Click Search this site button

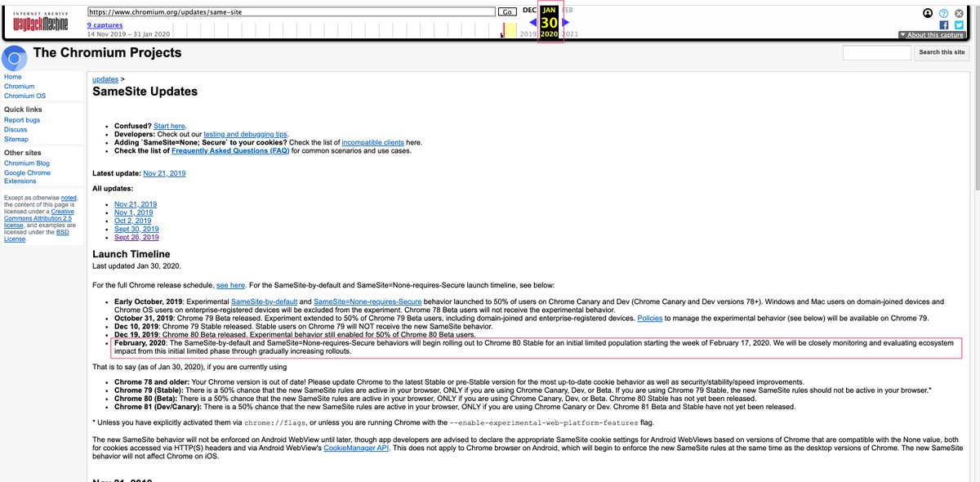click(942, 52)
